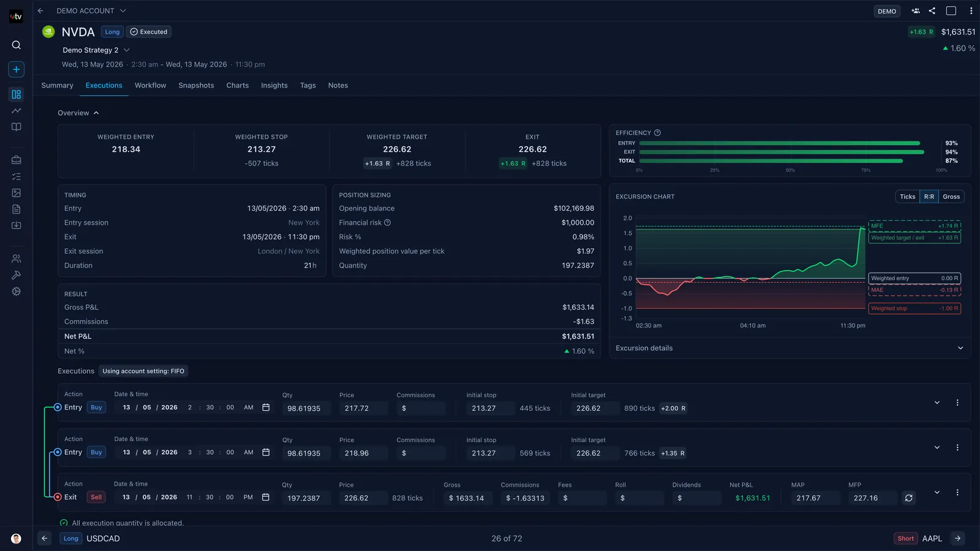This screenshot has width=980, height=551.
Task: Open the import download sidebar icon
Action: [17, 225]
